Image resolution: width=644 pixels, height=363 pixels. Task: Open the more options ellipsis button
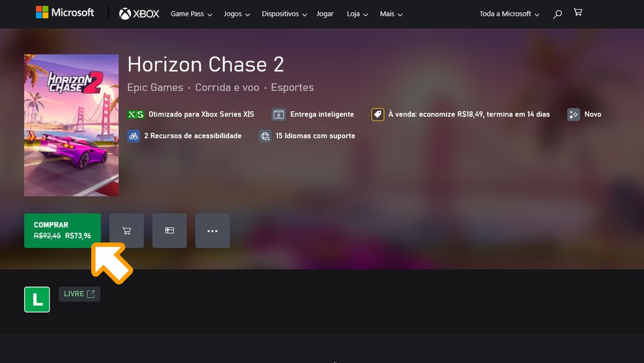click(x=212, y=231)
